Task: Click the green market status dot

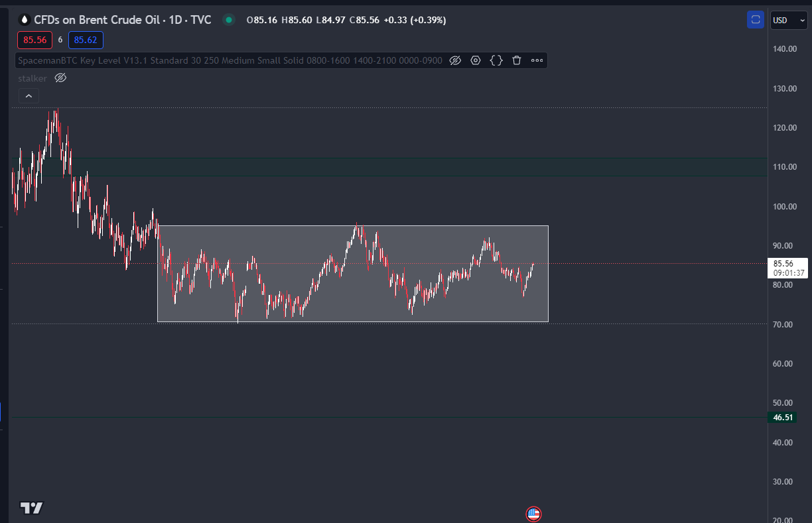Action: tap(229, 20)
